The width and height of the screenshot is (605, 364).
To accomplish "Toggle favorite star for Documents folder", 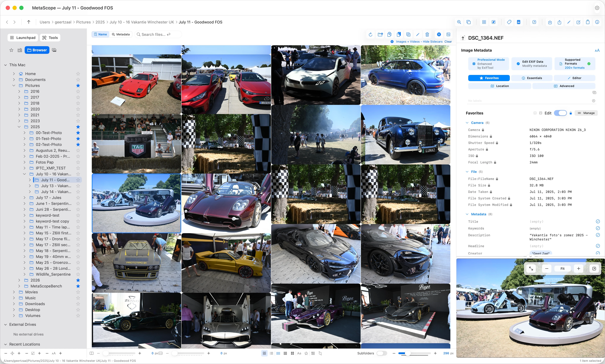I will coord(78,79).
